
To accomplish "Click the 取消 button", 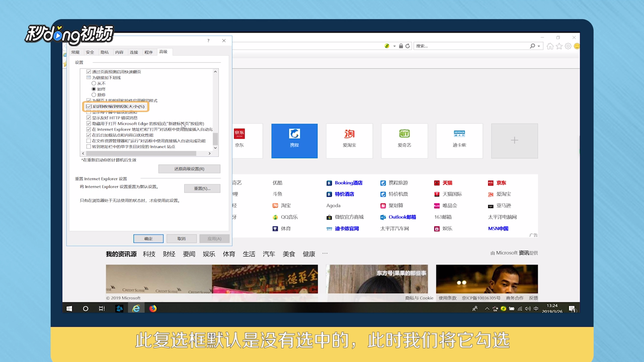I will tap(182, 238).
